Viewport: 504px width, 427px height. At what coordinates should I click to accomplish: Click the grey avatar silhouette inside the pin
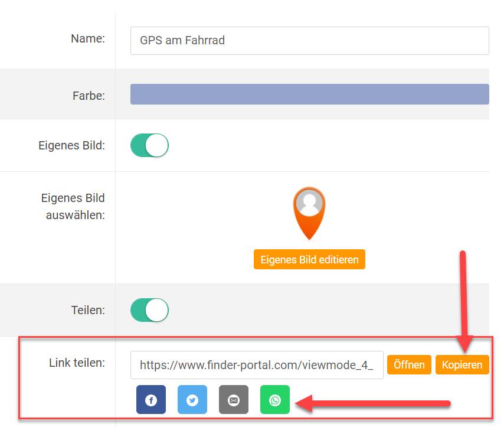(x=309, y=203)
